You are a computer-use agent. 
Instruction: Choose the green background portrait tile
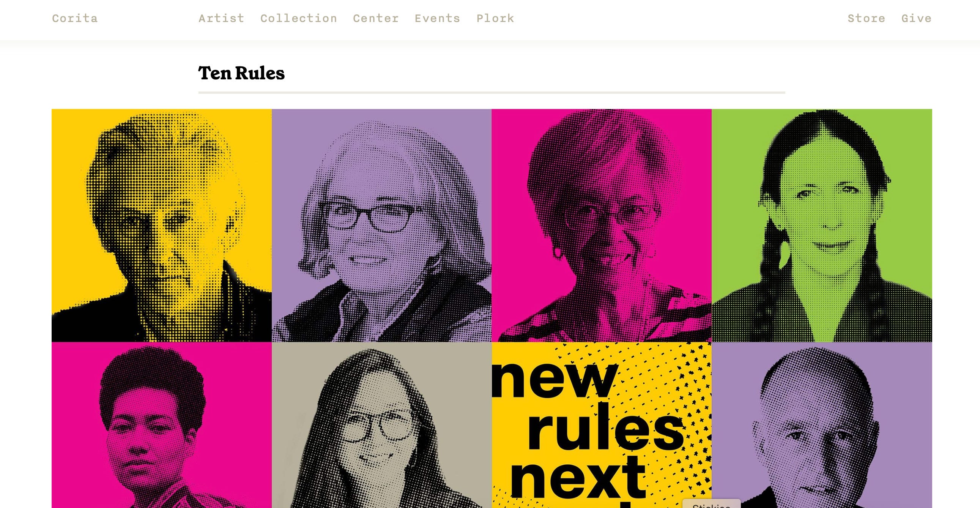822,225
